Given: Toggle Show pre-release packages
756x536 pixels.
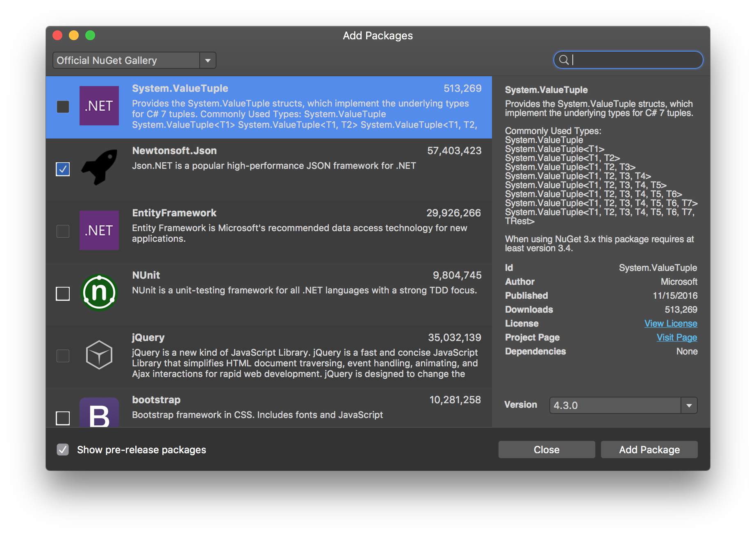Looking at the screenshot, I should coord(62,450).
